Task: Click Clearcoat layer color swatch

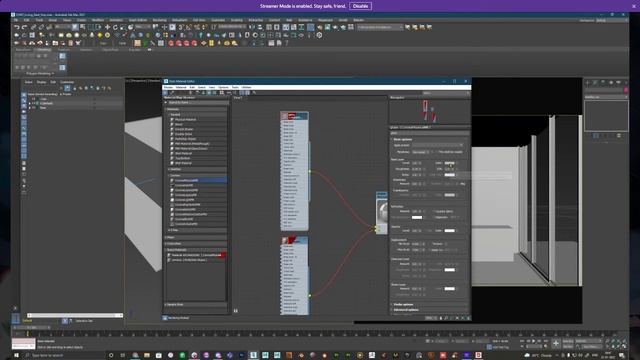Action: point(449,270)
